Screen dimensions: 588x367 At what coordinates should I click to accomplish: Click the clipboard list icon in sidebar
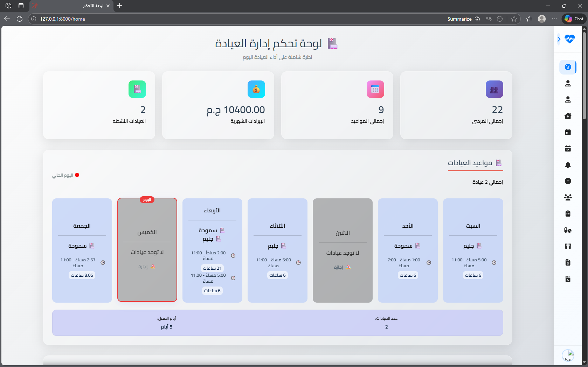(x=568, y=214)
